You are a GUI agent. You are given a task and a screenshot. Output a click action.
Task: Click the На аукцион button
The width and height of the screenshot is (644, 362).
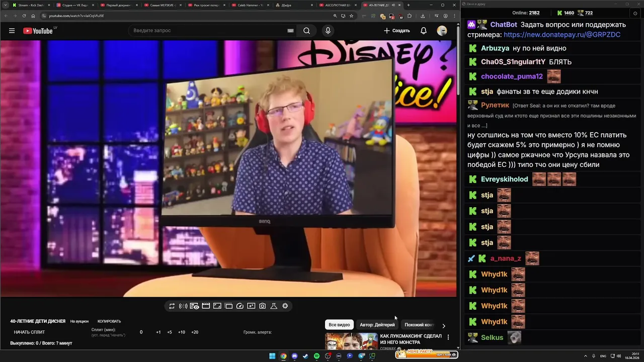[79, 321]
